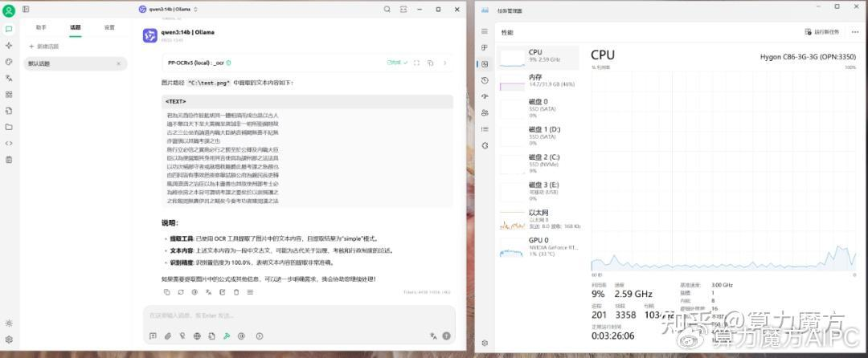Screen dimensions: 868x358
Task: Toggle the thinking lightbulb icon in input toolbar
Action: 182,336
